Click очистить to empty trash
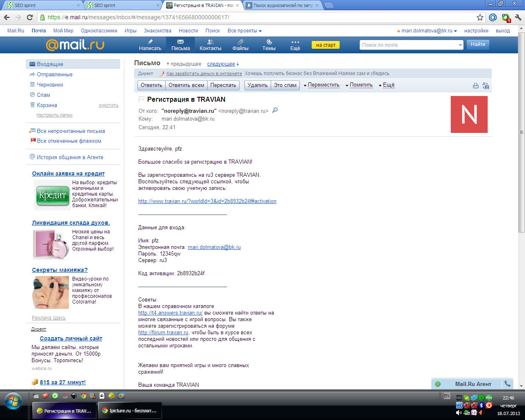525x420 pixels. click(x=109, y=105)
